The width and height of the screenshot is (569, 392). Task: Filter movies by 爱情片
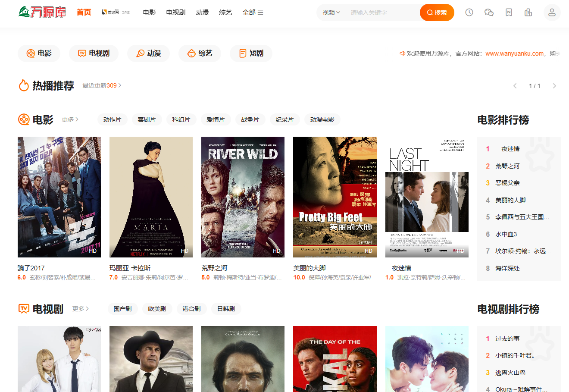tap(216, 119)
